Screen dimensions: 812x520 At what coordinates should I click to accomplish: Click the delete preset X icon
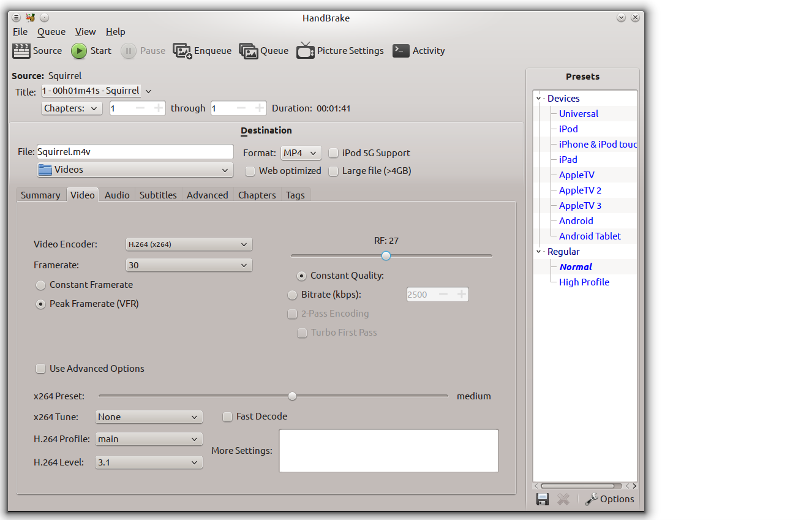pos(563,499)
